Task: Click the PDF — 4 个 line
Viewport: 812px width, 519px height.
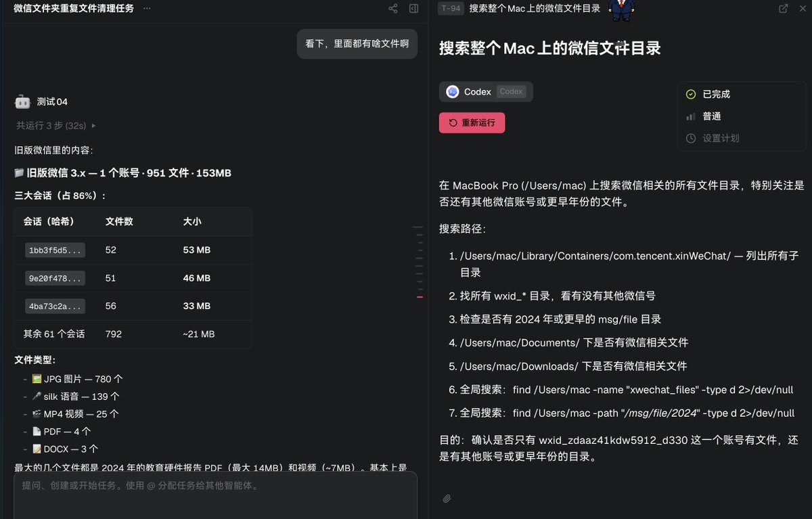Action: coord(61,431)
